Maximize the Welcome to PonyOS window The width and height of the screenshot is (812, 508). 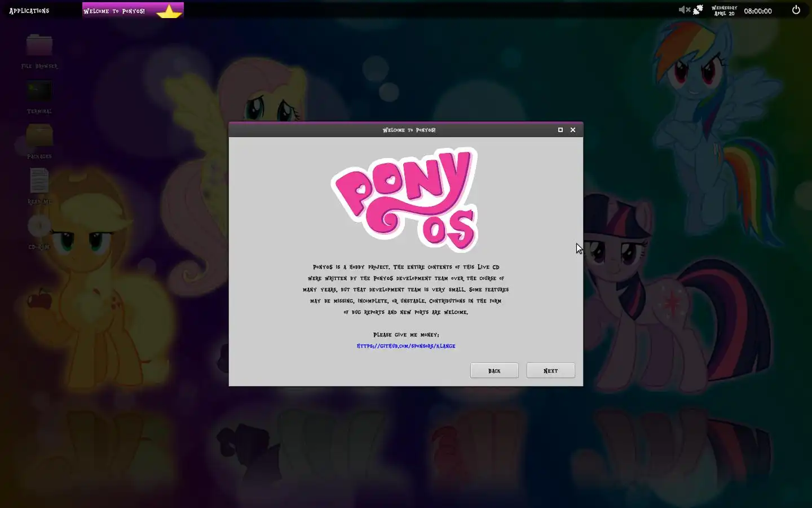click(x=561, y=130)
